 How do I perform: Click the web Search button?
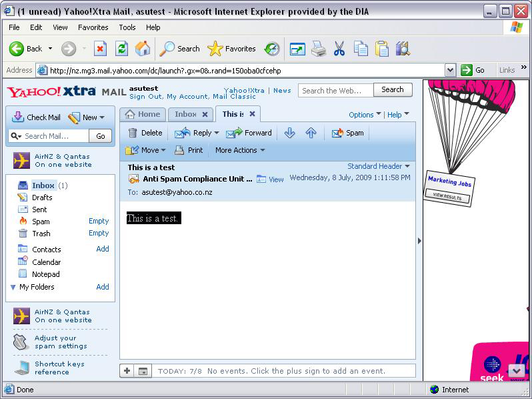(393, 89)
